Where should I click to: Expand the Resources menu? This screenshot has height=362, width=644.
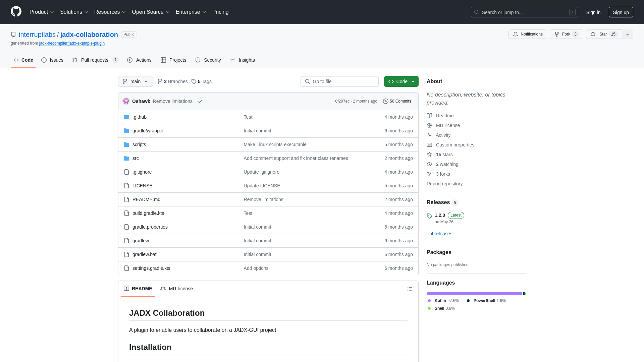pos(110,12)
